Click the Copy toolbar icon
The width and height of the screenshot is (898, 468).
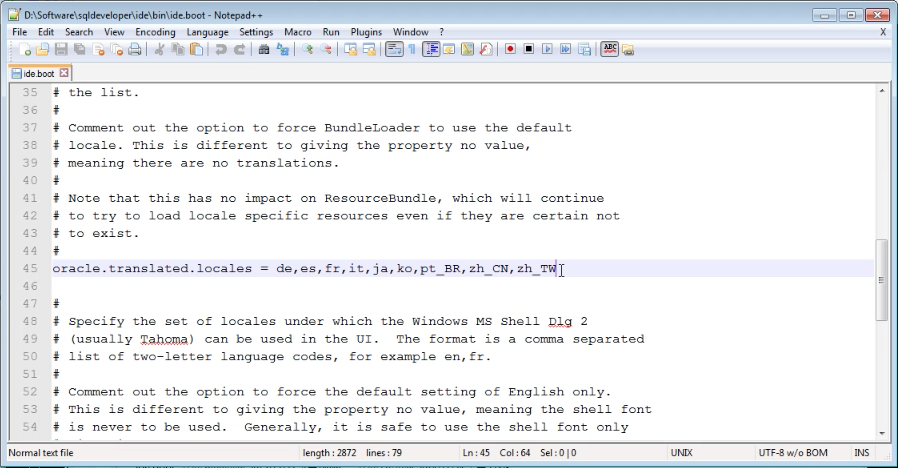[178, 50]
